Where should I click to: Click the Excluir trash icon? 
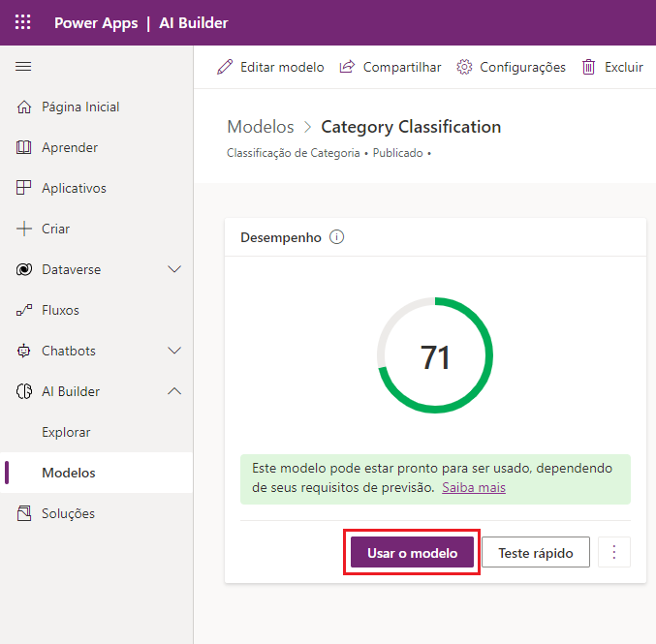coord(588,67)
